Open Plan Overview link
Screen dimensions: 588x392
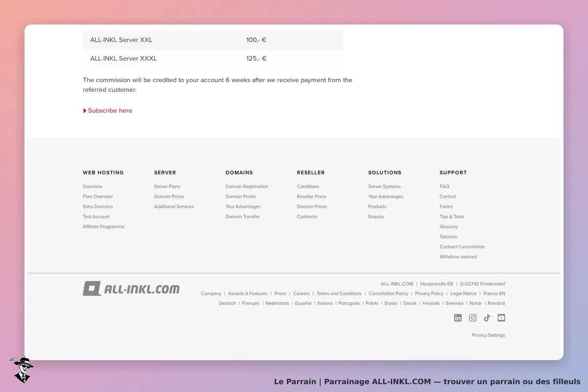coord(98,196)
